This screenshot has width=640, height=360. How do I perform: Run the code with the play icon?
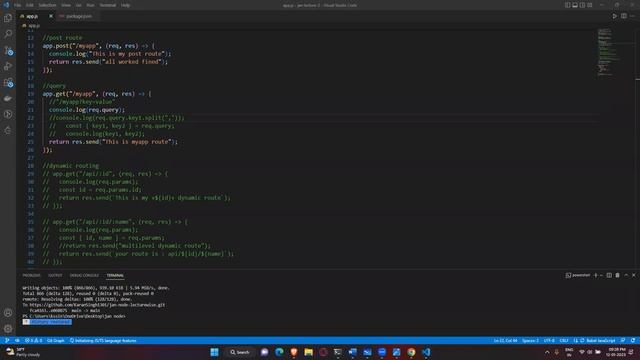(x=614, y=16)
